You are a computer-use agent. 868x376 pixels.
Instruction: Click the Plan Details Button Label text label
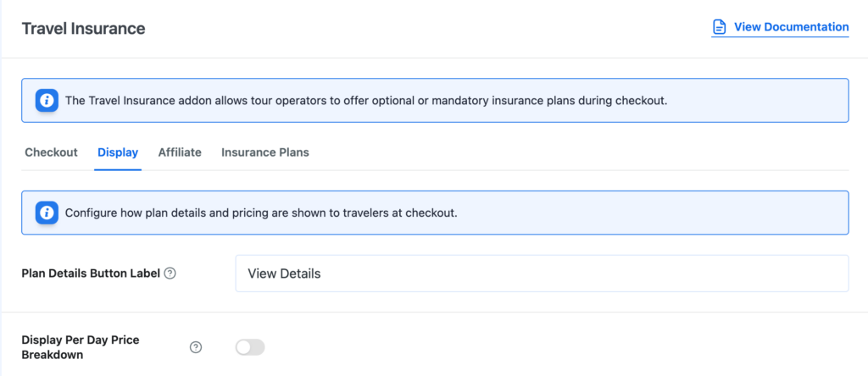pos(91,274)
